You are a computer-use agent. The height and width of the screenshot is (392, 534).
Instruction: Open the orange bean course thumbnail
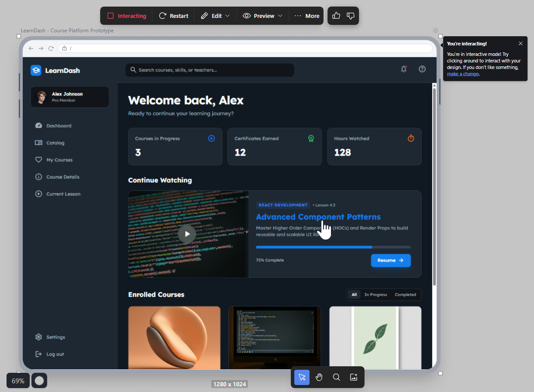point(174,338)
